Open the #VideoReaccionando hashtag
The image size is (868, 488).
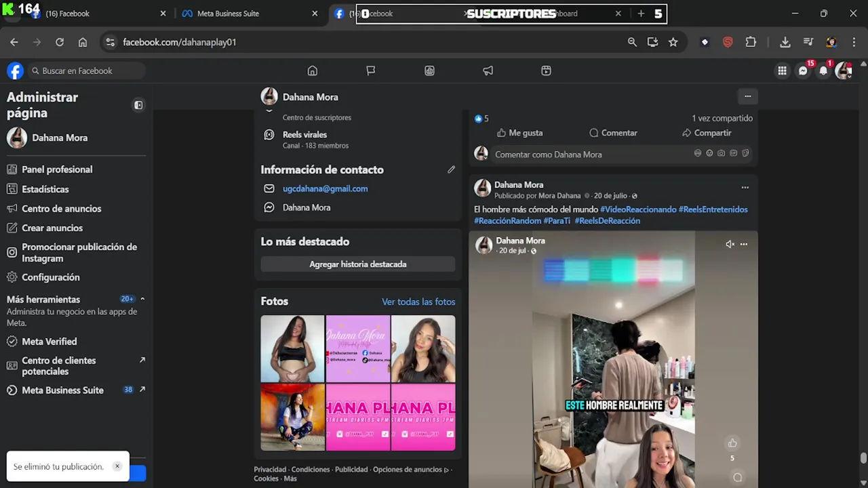(x=638, y=209)
